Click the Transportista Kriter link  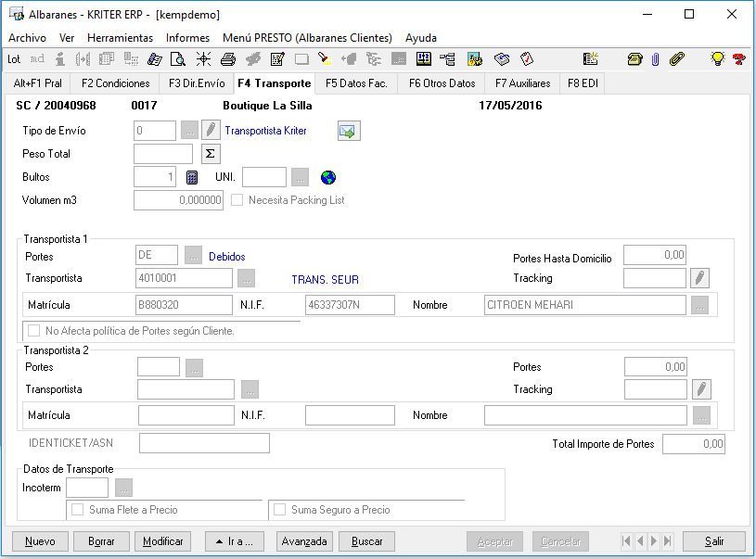coord(265,131)
